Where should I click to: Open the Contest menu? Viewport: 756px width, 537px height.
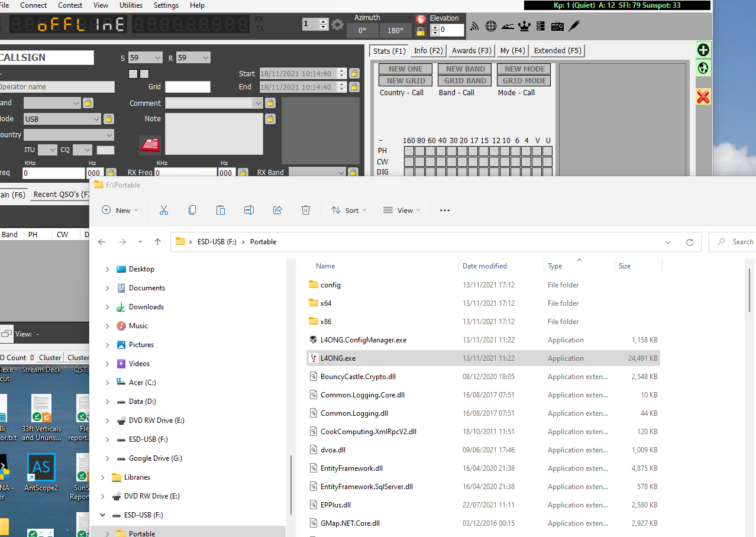coord(70,5)
